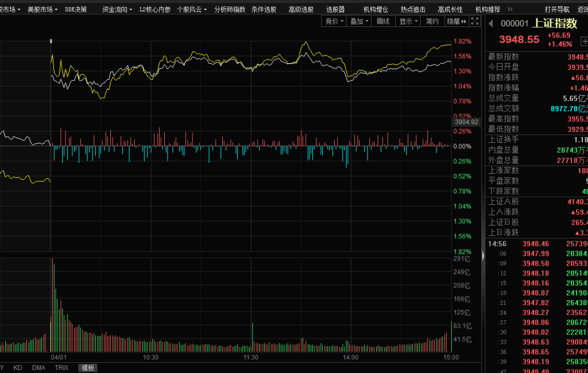Click the small marker atop the chart divider
Screen dimensions: 588x373
(51, 41)
